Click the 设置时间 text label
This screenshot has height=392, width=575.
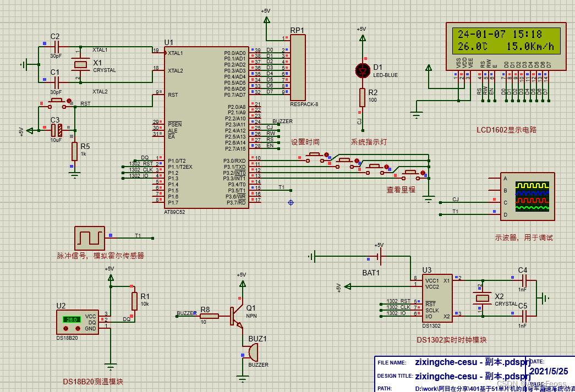pyautogui.click(x=305, y=142)
